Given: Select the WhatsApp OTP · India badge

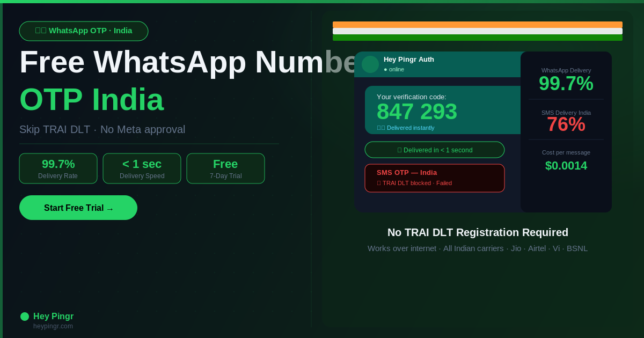Looking at the screenshot, I should click(84, 31).
